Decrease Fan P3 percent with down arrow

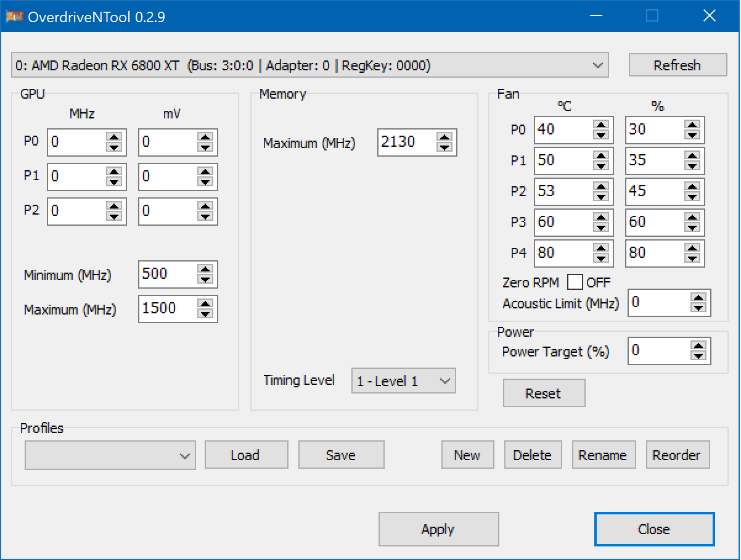[x=692, y=227]
